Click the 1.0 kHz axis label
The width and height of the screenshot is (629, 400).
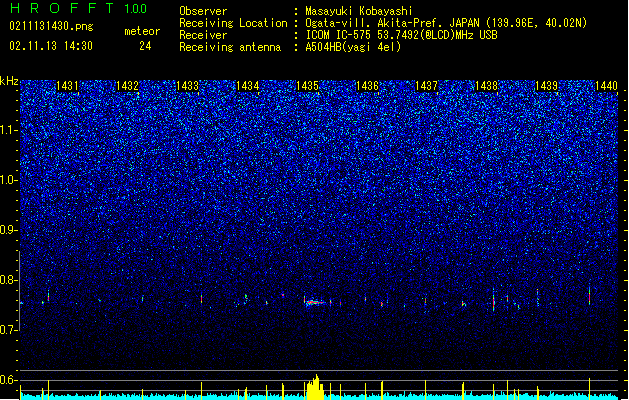click(x=9, y=181)
